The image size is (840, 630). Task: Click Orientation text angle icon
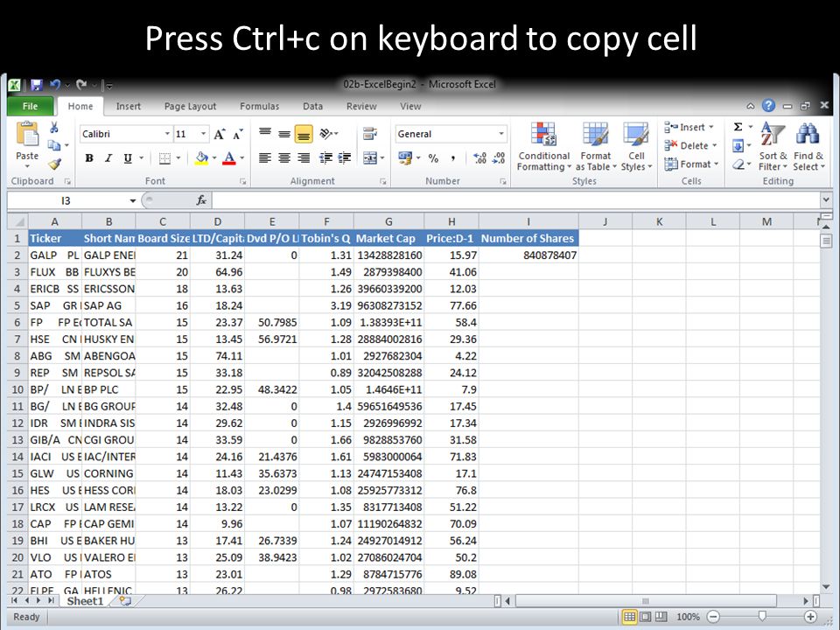pos(326,133)
